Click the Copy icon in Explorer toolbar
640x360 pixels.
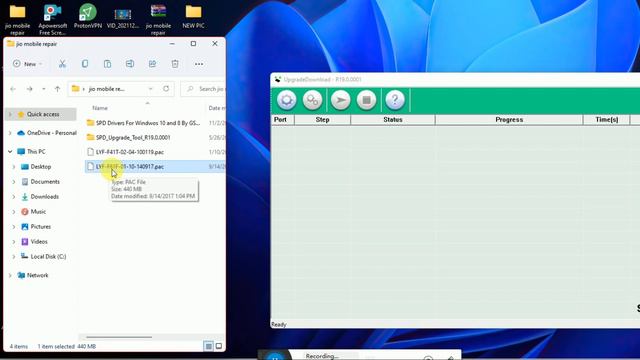[85, 64]
